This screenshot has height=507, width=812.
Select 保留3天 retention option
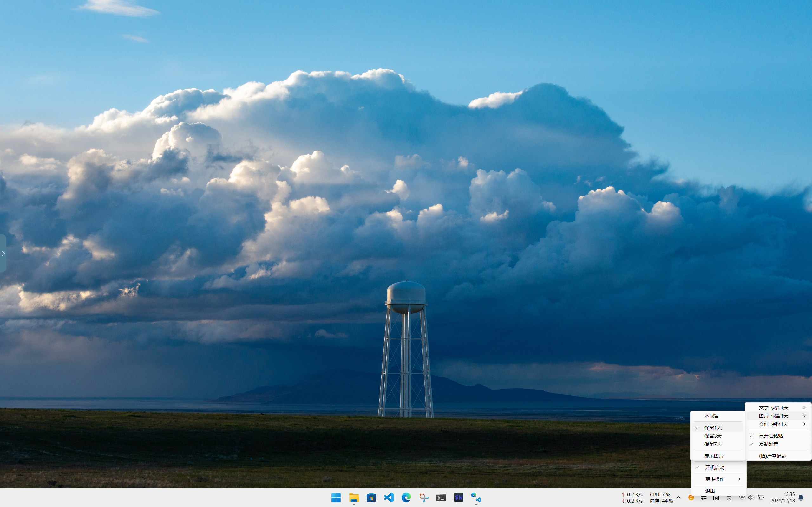click(713, 436)
